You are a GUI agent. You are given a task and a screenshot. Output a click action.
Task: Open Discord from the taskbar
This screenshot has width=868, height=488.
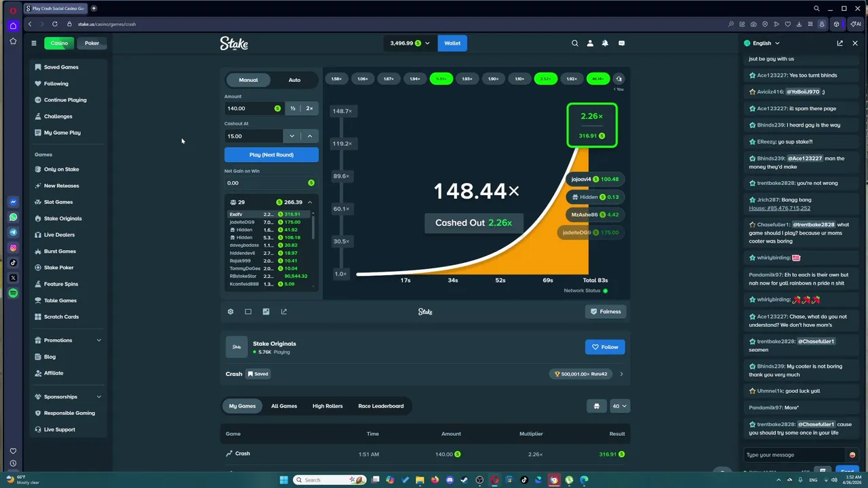(x=450, y=480)
